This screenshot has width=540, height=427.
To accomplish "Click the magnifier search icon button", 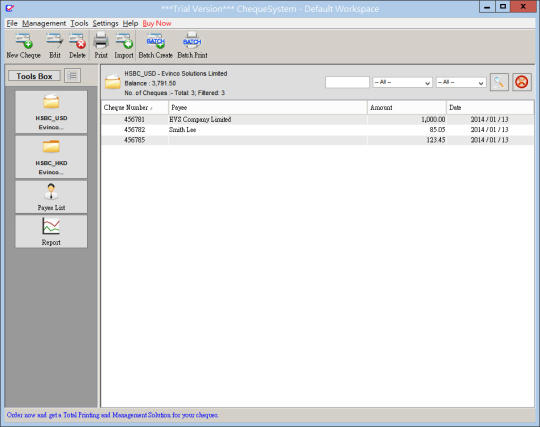I will (x=499, y=82).
